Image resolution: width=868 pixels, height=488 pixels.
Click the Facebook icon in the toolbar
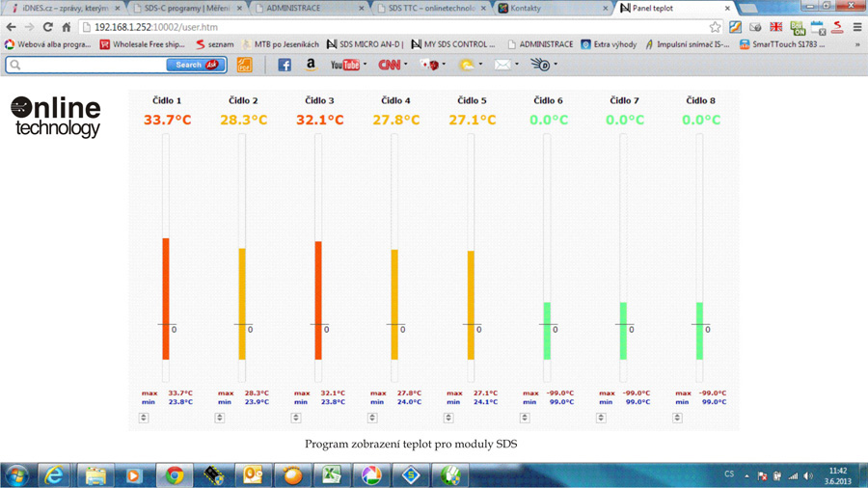(x=285, y=65)
